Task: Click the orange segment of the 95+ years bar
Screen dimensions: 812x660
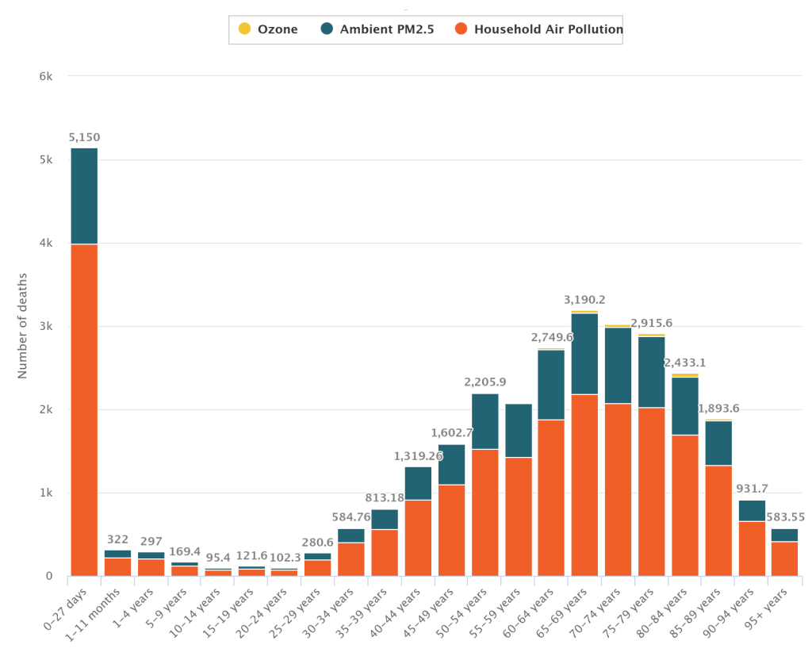Action: [784, 558]
